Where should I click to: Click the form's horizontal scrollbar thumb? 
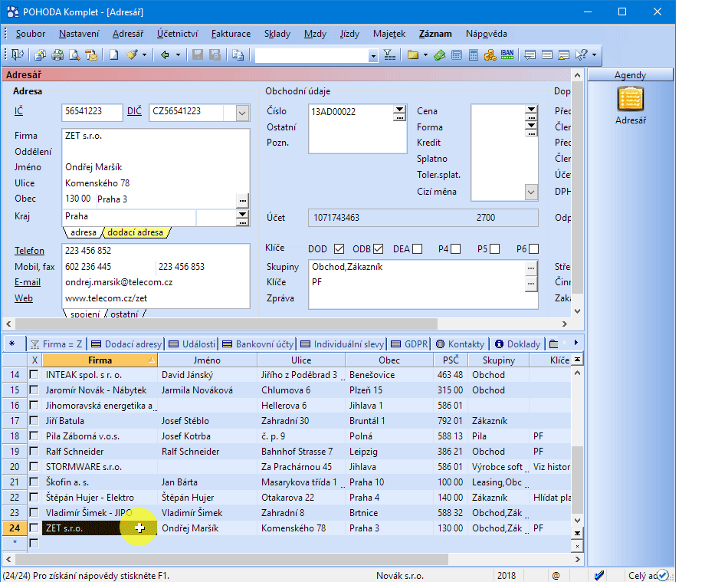[x=226, y=324]
